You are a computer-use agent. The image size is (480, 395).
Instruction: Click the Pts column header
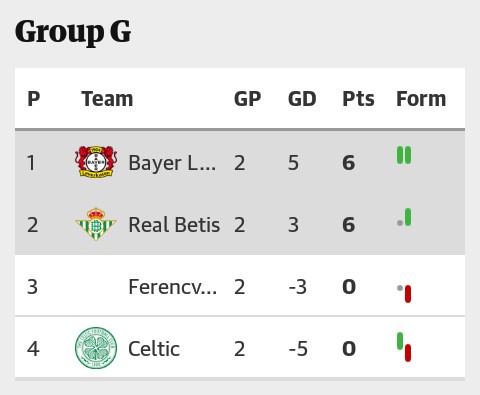pyautogui.click(x=358, y=99)
